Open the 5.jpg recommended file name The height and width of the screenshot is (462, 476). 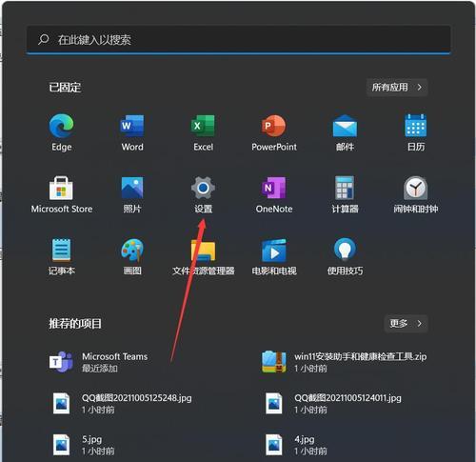pyautogui.click(x=91, y=439)
